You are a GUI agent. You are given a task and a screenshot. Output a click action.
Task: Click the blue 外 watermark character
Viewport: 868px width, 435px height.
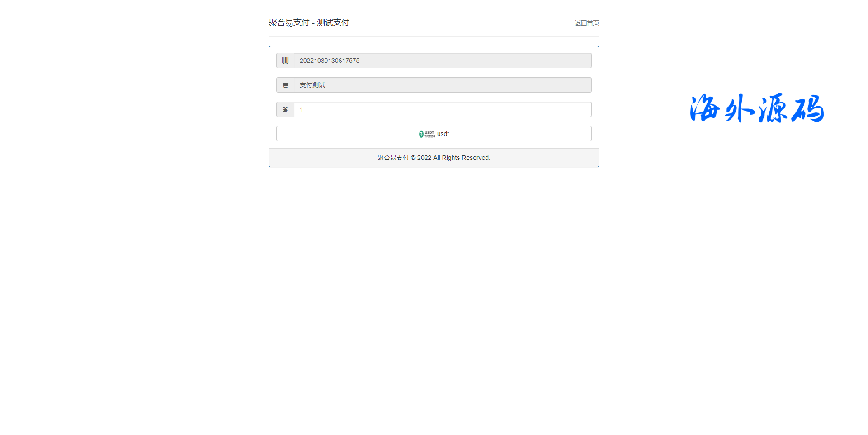[x=739, y=108]
